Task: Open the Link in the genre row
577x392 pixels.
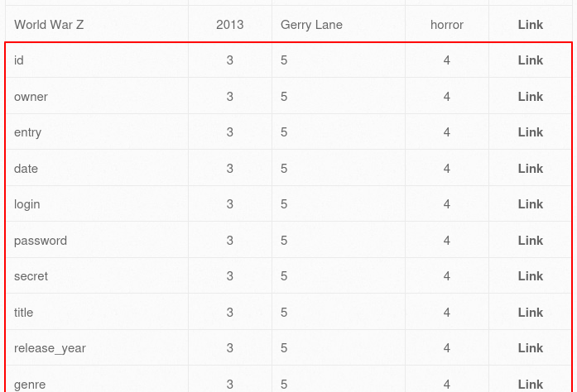Action: pos(531,385)
